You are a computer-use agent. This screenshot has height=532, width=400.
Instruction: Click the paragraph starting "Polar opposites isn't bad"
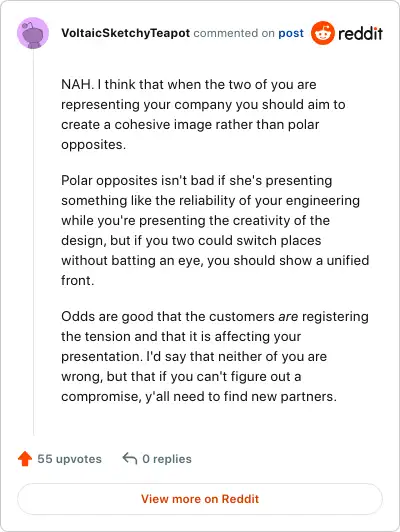pos(215,230)
